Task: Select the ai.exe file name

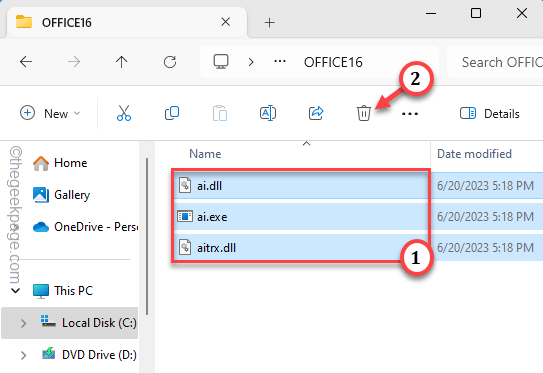Action: pos(212,217)
